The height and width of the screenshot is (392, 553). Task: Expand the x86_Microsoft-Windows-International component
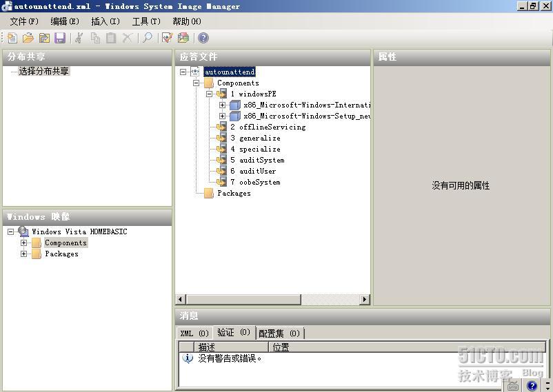222,105
